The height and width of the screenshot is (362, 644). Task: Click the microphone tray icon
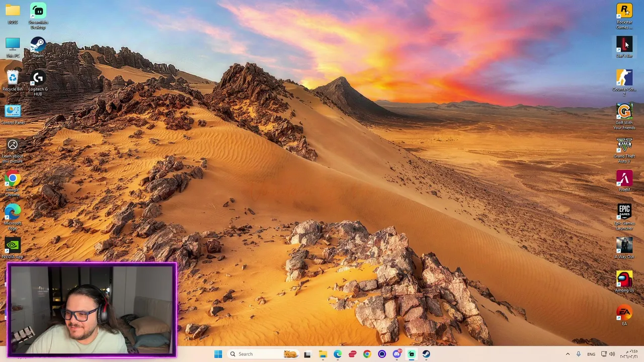(579, 354)
